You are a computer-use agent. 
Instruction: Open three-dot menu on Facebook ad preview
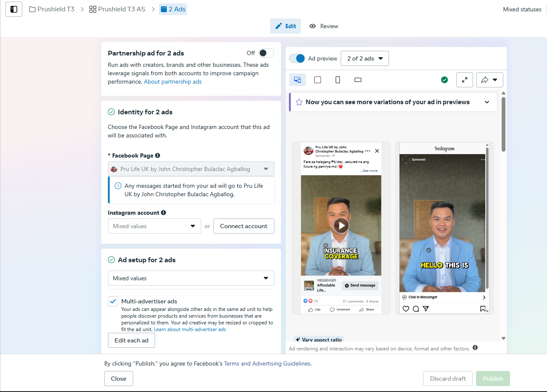(x=368, y=151)
